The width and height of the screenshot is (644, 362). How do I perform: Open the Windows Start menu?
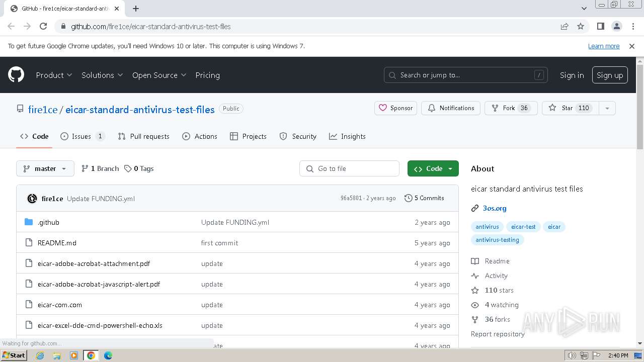point(14,355)
